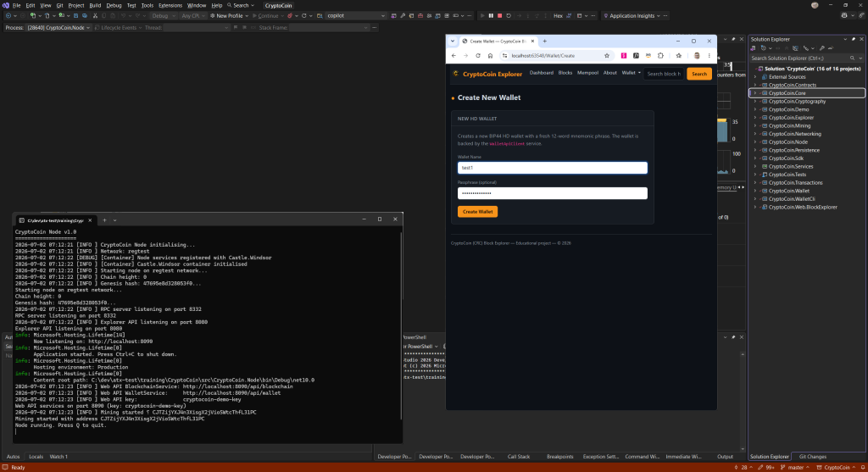Open browser home page icon
868x472 pixels.
(x=490, y=55)
